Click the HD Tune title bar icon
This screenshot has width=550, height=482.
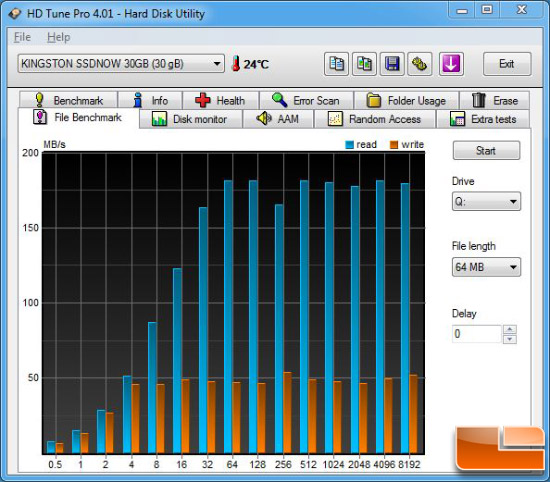15,14
